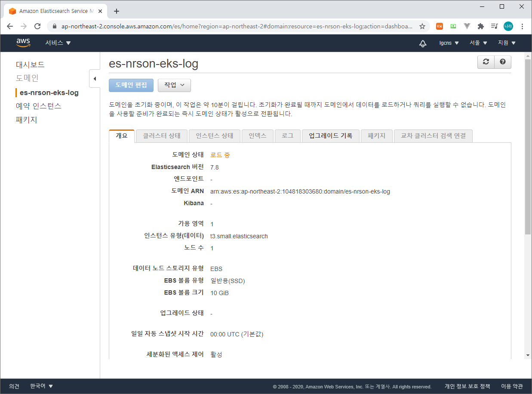Expand the 서비스 services menu
The height and width of the screenshot is (394, 532).
tap(58, 43)
